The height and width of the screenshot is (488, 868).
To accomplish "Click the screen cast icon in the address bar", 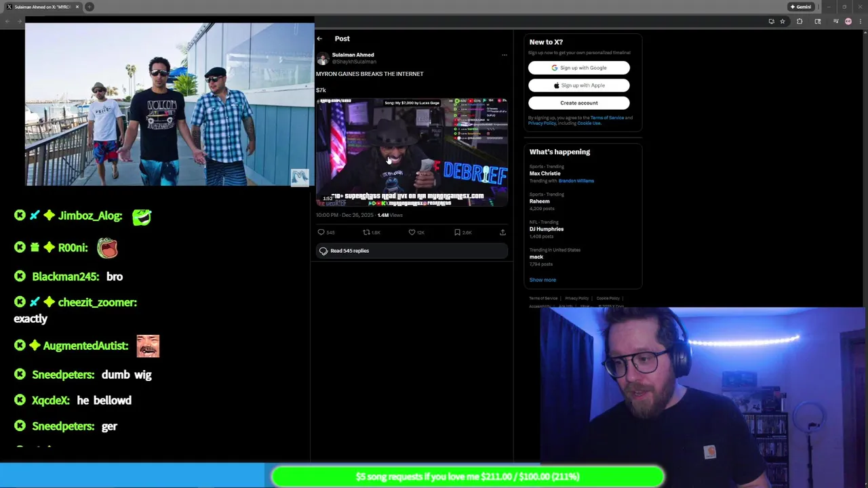I will coord(771,22).
